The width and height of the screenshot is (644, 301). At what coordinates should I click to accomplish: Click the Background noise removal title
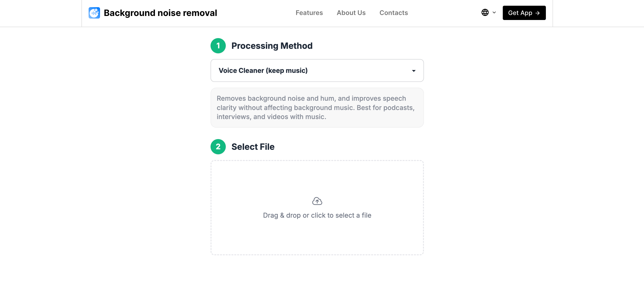(160, 13)
